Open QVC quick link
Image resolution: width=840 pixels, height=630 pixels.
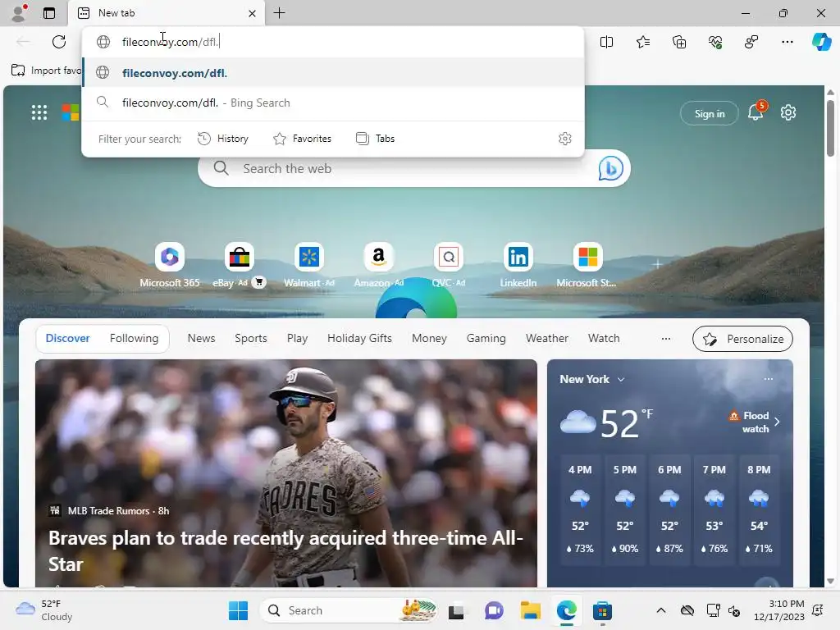[449, 265]
